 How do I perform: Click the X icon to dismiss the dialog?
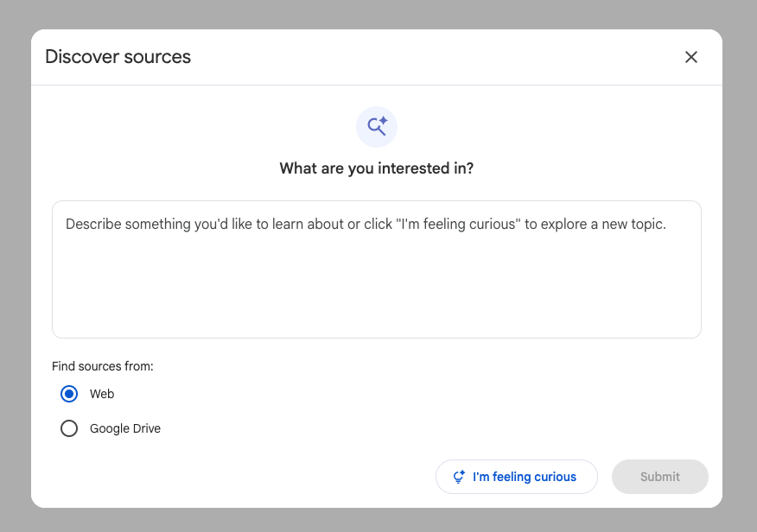point(690,56)
